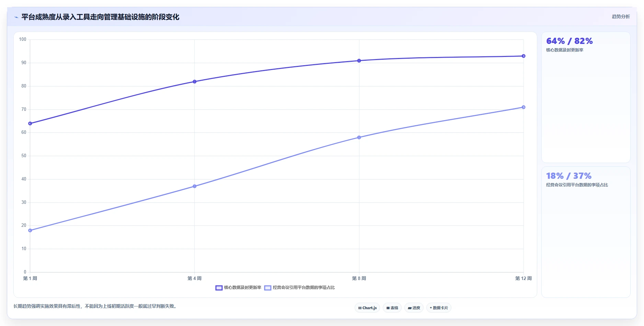Select the 第 8 周 point at 91

click(x=359, y=61)
